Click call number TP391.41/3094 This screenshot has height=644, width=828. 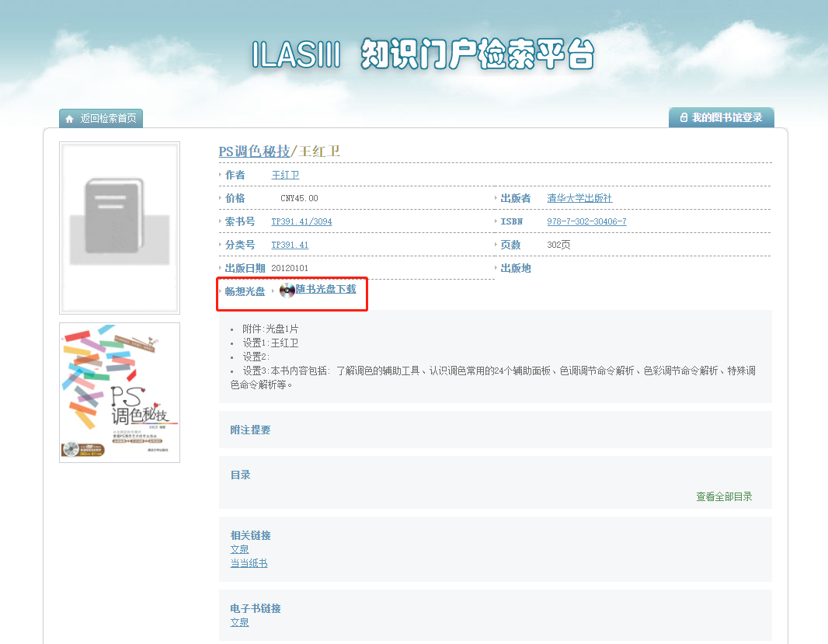(x=301, y=222)
